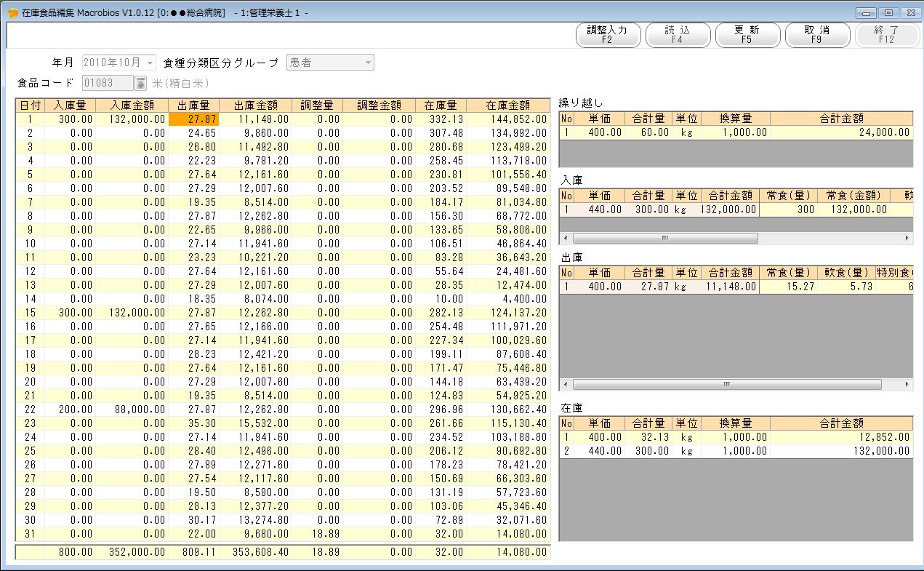Select 在庫量 cell 10.00 on day 14
Image resolution: width=924 pixels, height=571 pixels.
[x=441, y=299]
